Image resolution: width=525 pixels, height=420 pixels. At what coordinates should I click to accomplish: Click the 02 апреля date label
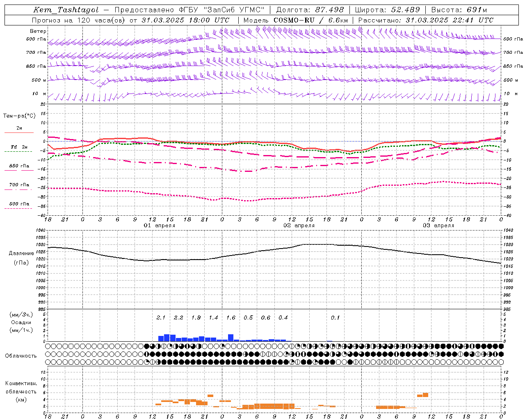299,226
